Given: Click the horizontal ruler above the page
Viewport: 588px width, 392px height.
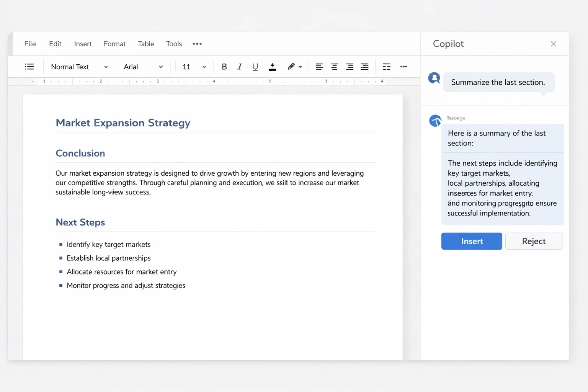Looking at the screenshot, I should coord(214,82).
